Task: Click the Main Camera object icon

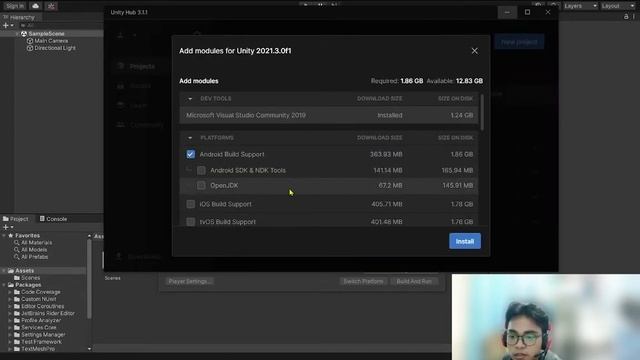Action: (x=30, y=41)
